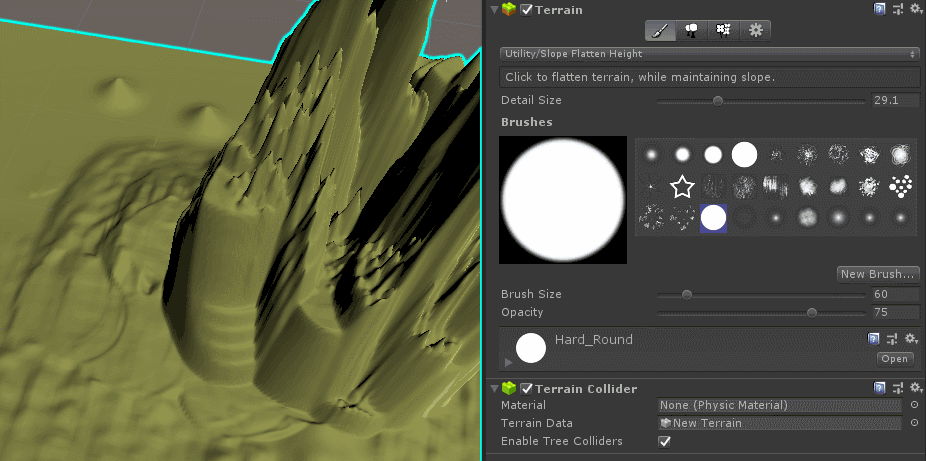Click the Brushes heading label
Viewport: 926px width, 461px height.
click(x=527, y=122)
